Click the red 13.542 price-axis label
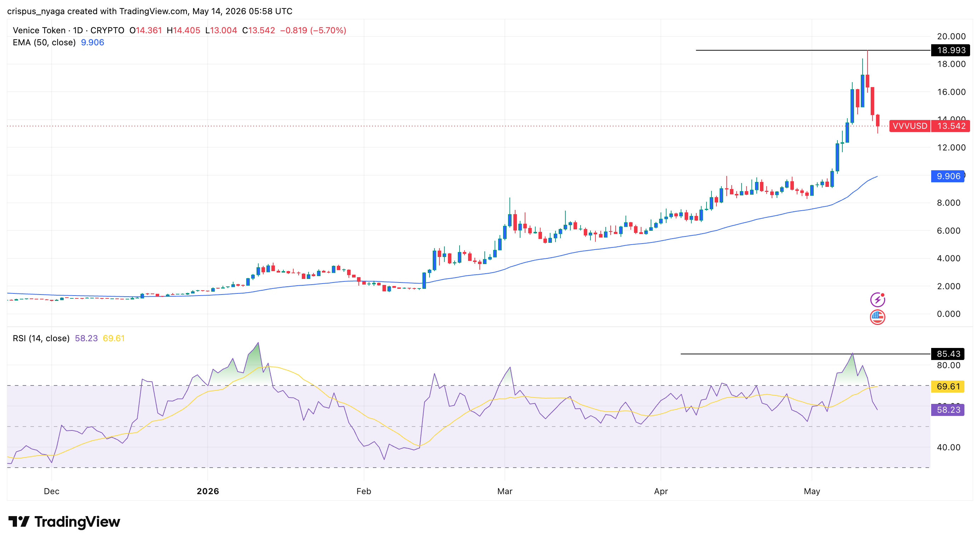980x543 pixels. pos(951,126)
